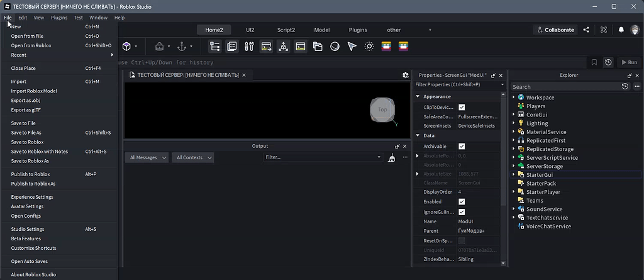Open Explorer three-dots options menu
Viewport: 644px width, 280px height.
pyautogui.click(x=636, y=86)
